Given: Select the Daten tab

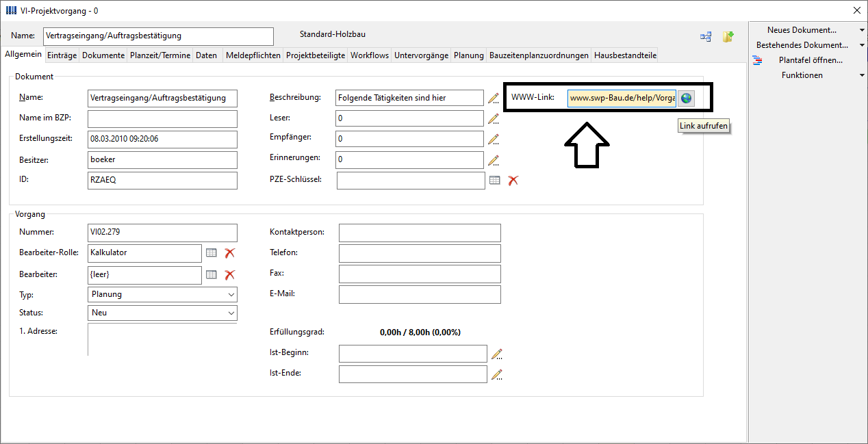Looking at the screenshot, I should pos(206,55).
